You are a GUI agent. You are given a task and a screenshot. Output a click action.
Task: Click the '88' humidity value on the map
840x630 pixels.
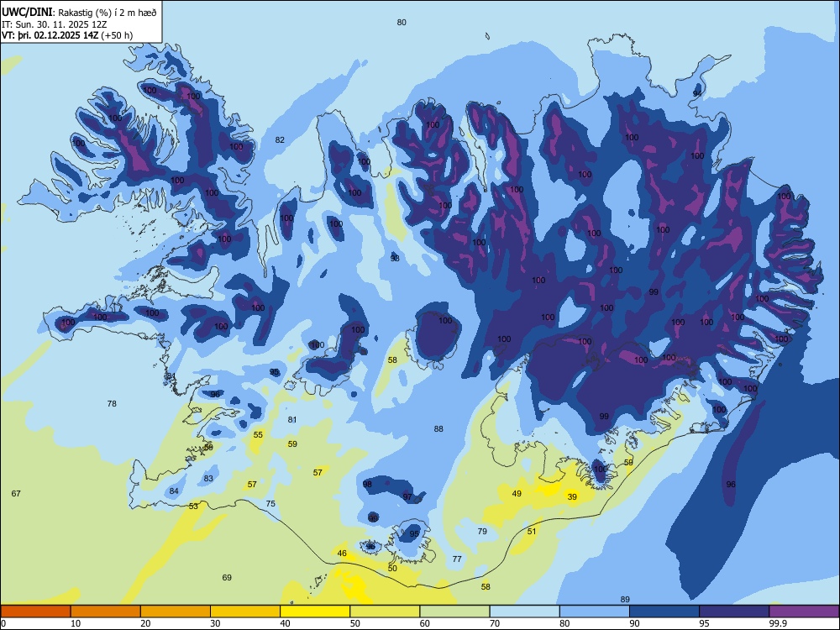[438, 428]
